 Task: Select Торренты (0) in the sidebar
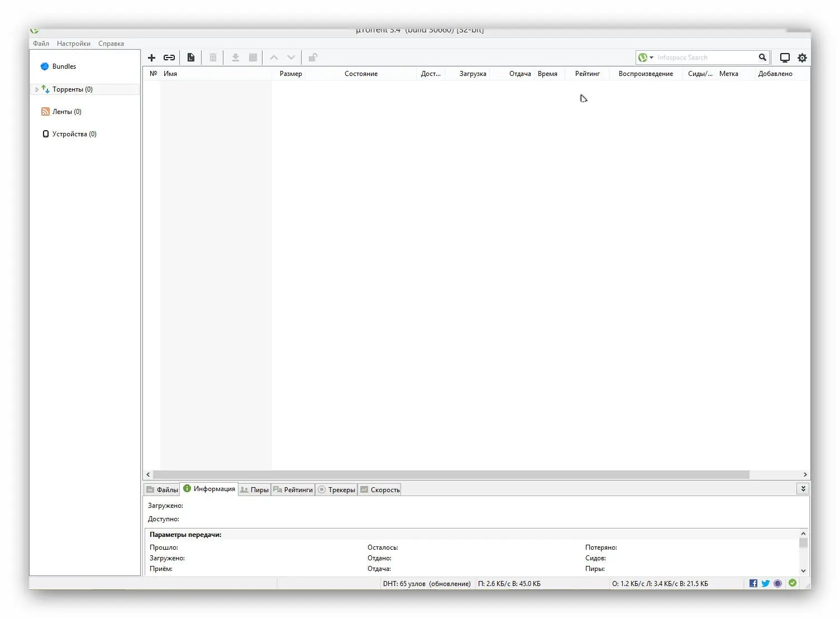tap(73, 89)
